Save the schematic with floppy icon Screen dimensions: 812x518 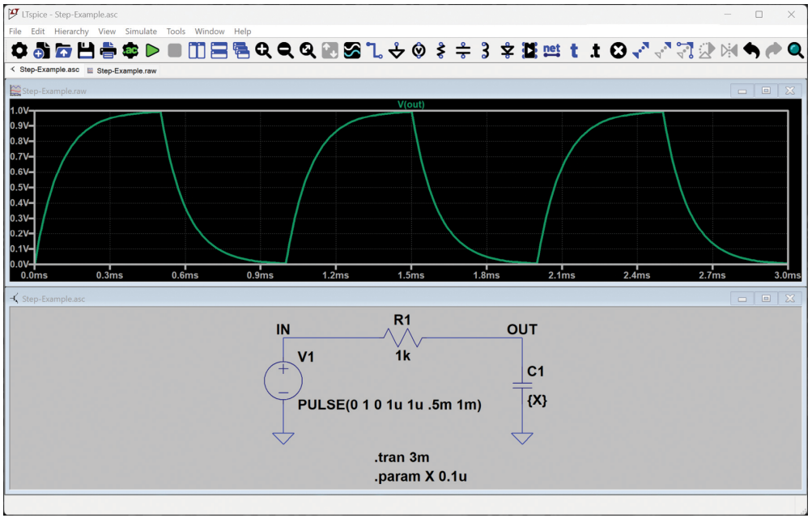(86, 51)
